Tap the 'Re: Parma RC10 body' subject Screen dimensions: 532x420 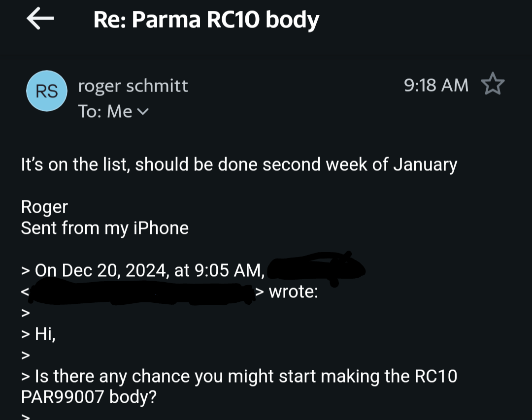pos(206,20)
